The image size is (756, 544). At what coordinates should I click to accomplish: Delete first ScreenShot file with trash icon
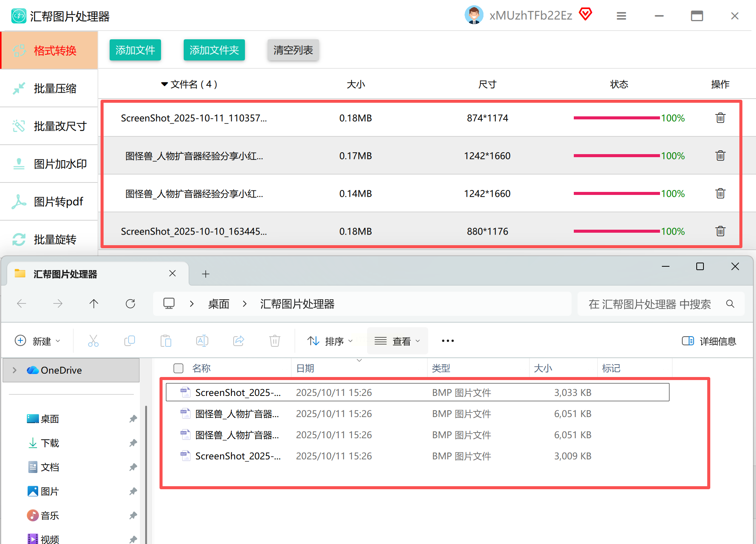point(720,118)
